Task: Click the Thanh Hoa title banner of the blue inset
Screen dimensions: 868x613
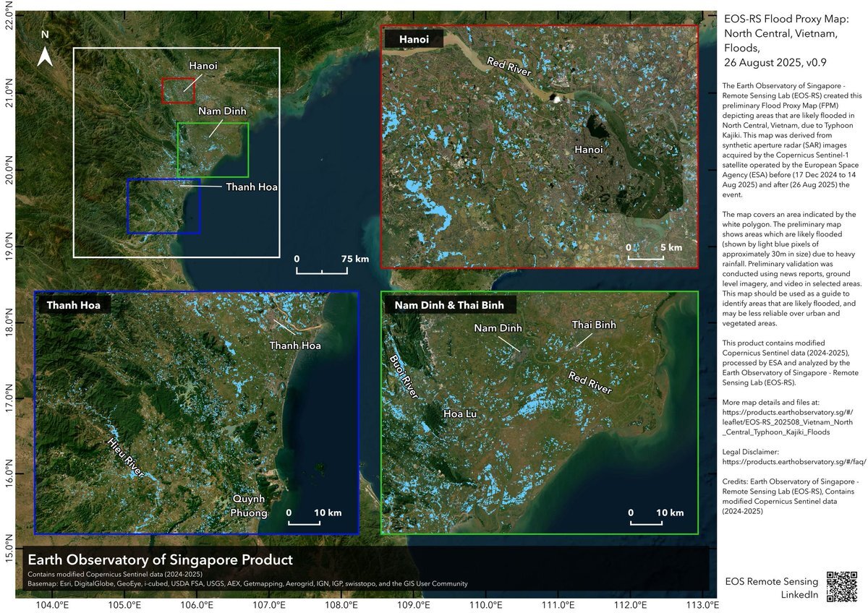Action: 73,306
